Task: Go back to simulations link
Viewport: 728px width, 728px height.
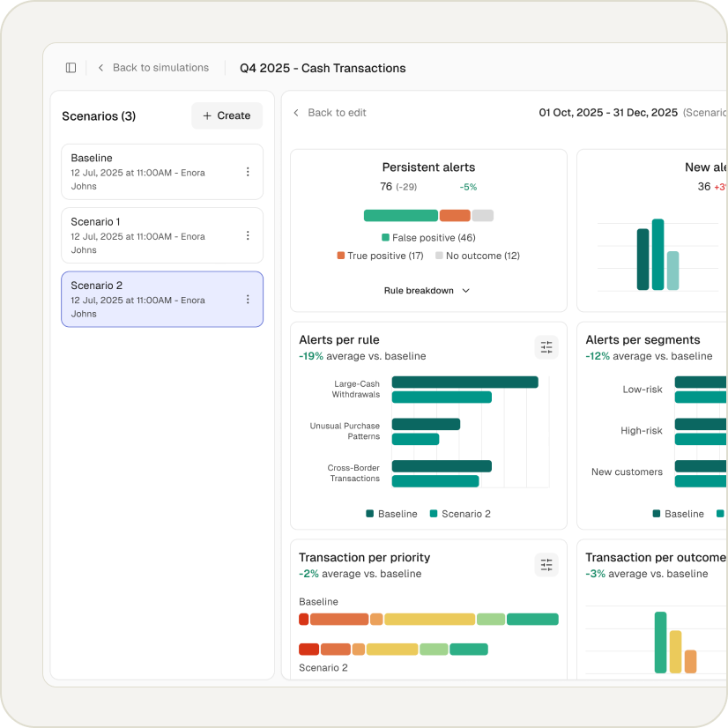Action: coord(160,68)
